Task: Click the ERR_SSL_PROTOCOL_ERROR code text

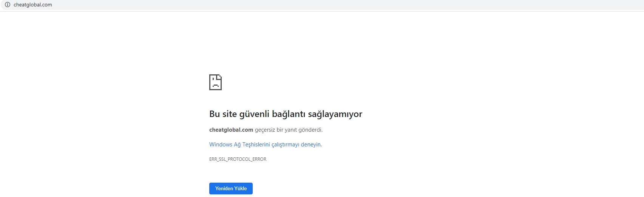Action: pos(238,159)
